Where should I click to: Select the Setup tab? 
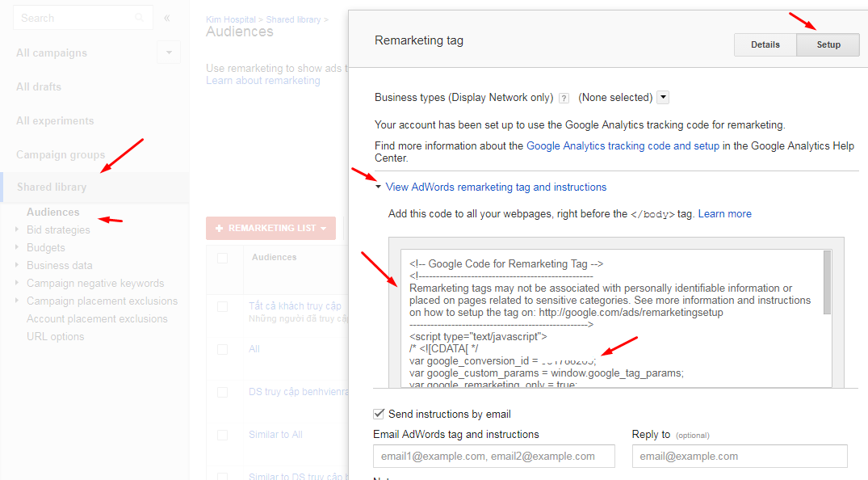pos(828,44)
